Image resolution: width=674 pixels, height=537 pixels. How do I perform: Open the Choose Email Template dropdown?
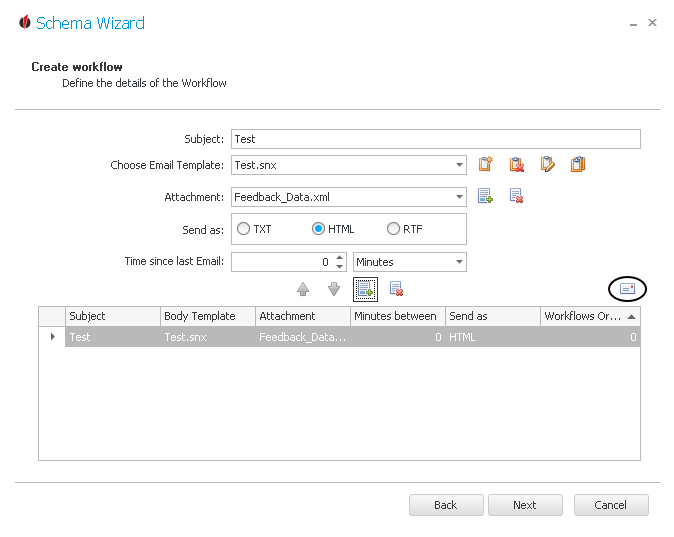point(459,165)
